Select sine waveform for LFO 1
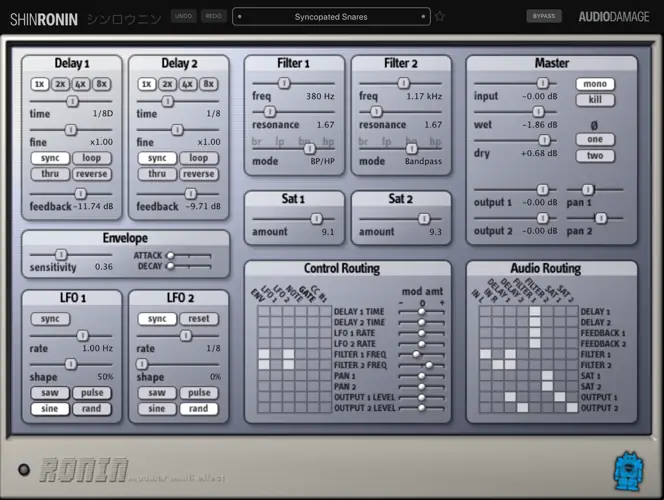 (50, 409)
